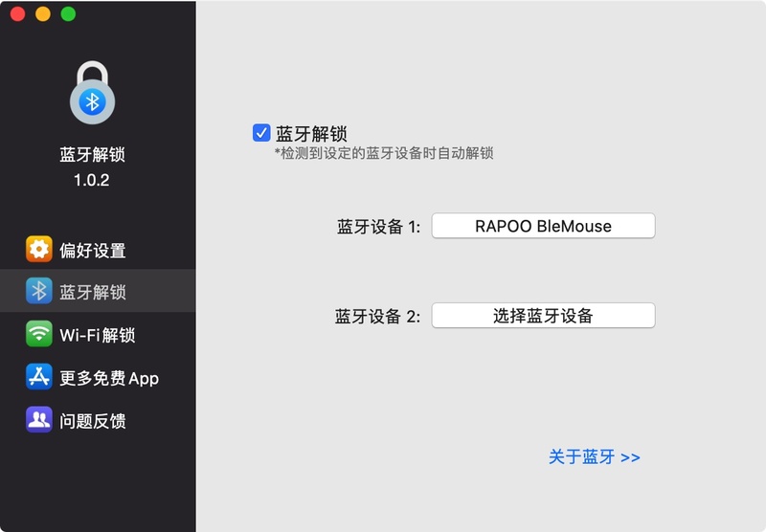Click the green Wi-Fi icon
The height and width of the screenshot is (532, 766).
point(39,334)
